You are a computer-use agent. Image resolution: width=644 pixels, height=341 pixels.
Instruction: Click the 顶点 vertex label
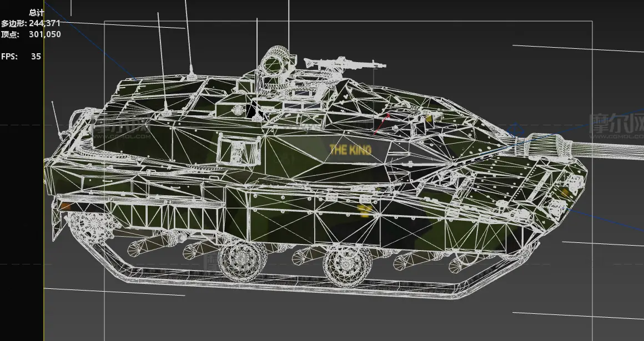point(9,34)
